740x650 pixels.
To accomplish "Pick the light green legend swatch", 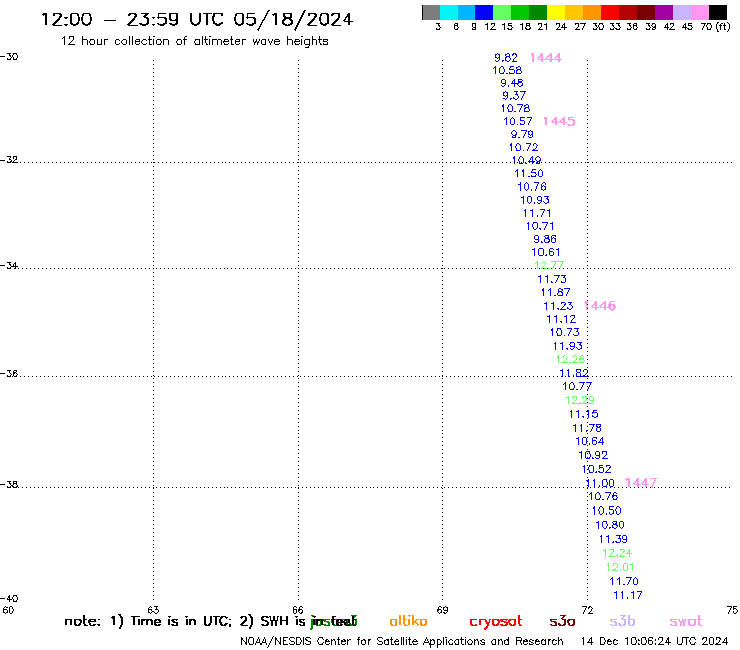I will 502,12.
